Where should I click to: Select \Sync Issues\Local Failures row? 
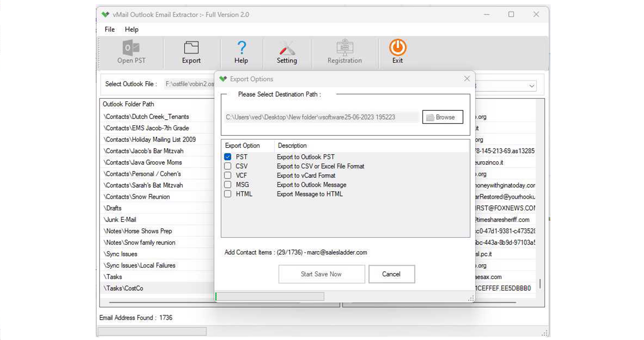(x=139, y=265)
